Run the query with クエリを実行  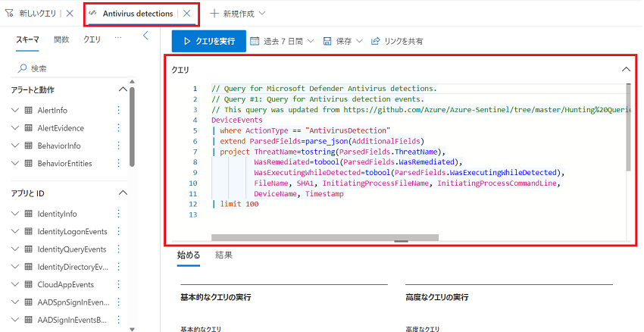tap(208, 41)
